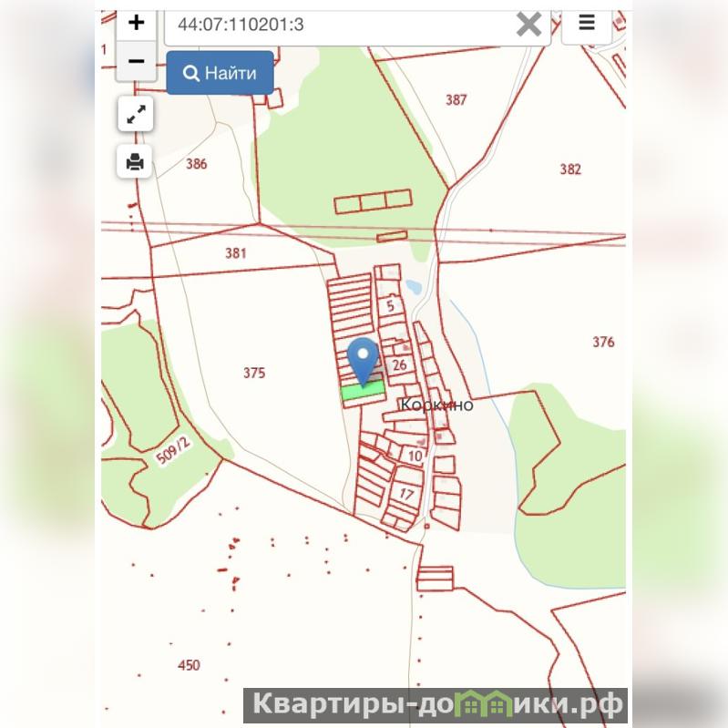Select parcel labeled 450
The width and height of the screenshot is (728, 728).
point(189,665)
